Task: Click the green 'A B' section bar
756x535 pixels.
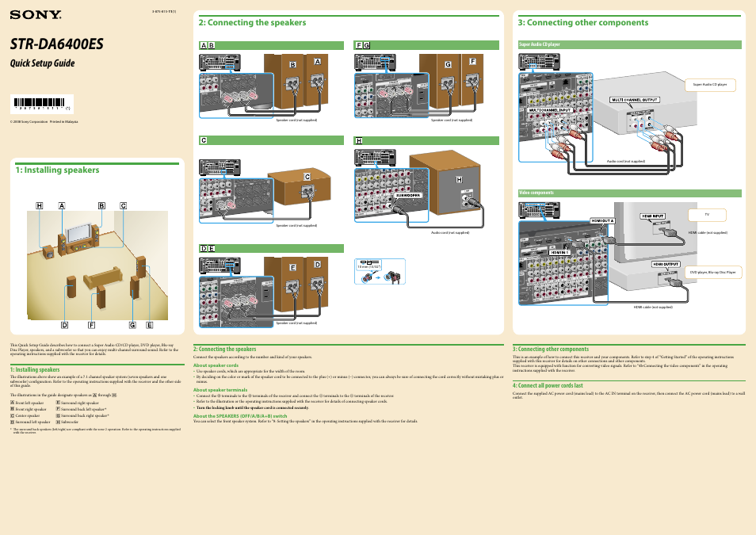Action: (272, 45)
